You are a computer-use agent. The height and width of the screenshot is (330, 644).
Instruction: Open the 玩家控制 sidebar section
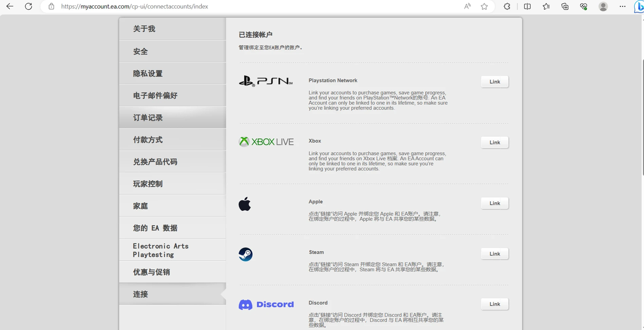click(172, 184)
